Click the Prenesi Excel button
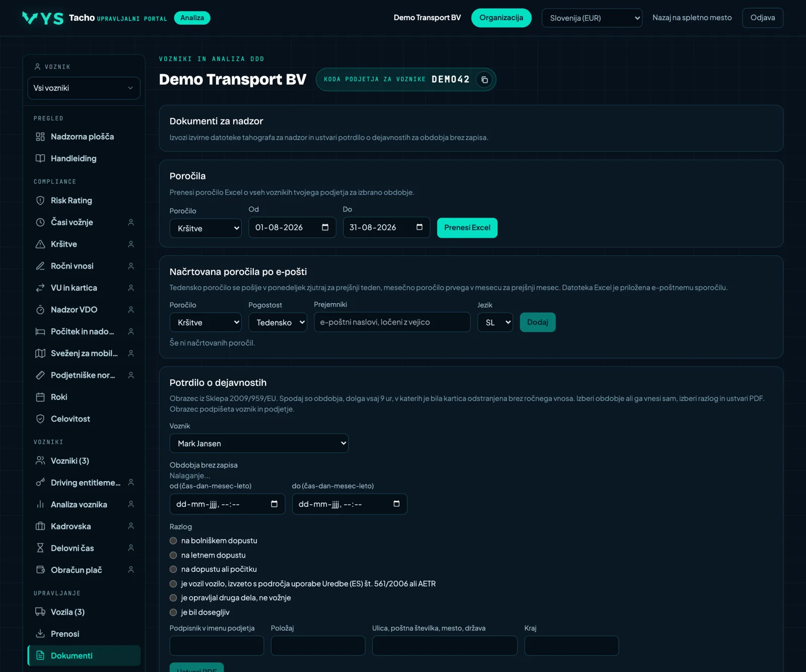This screenshot has height=672, width=806. (x=467, y=228)
